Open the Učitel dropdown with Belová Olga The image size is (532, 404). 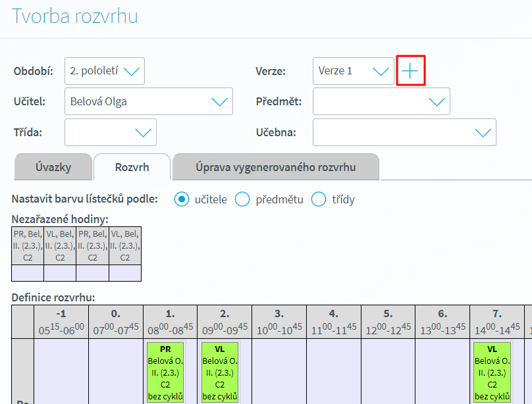pyautogui.click(x=149, y=101)
